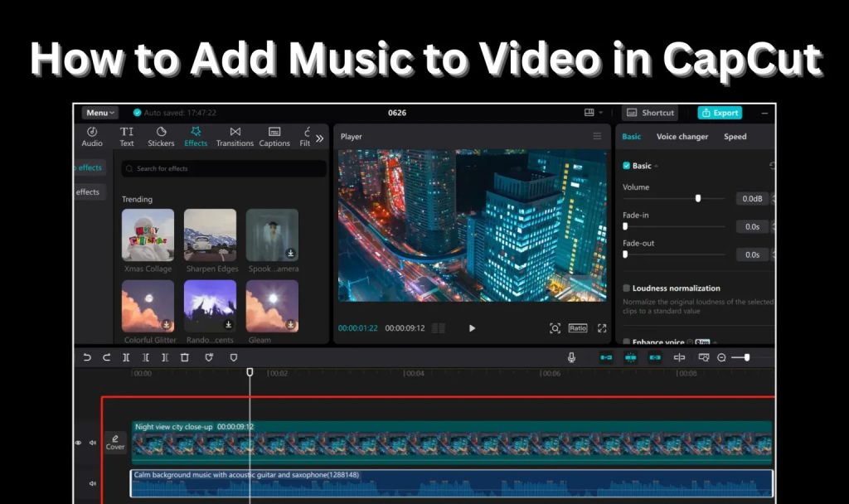This screenshot has width=849, height=504.
Task: Click the Undo icon in the timeline toolbar
Action: (85, 357)
